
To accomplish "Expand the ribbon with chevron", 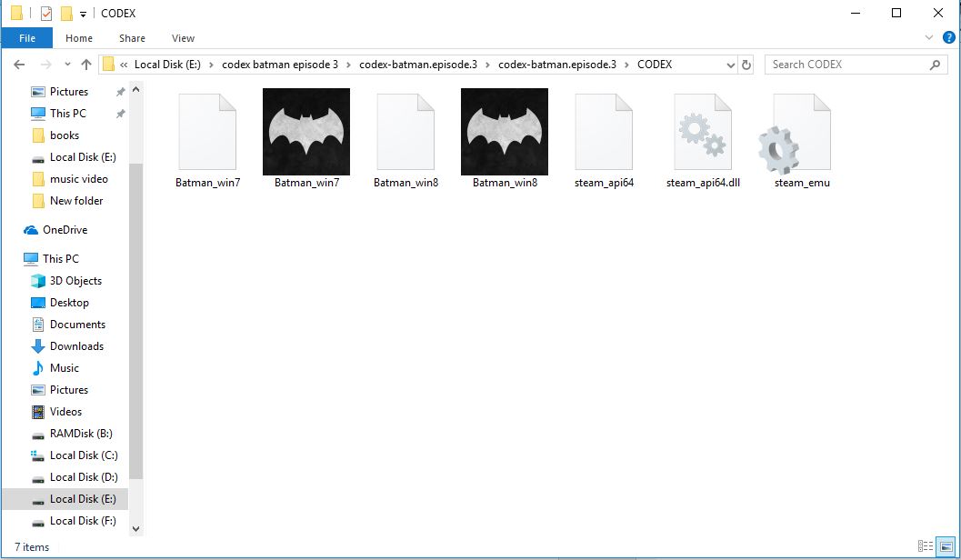I will point(929,38).
